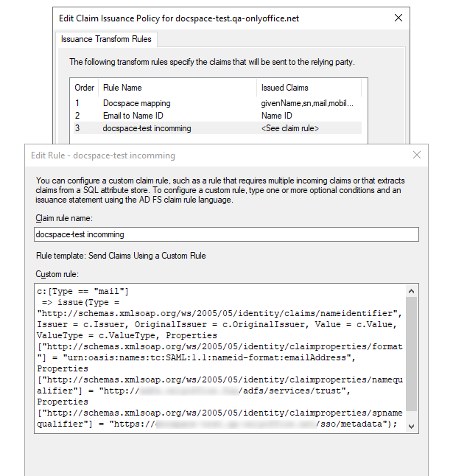The width and height of the screenshot is (453, 476).
Task: Click the 'givenName,sn,mail,mobil...' issued claims cell
Action: (x=307, y=103)
